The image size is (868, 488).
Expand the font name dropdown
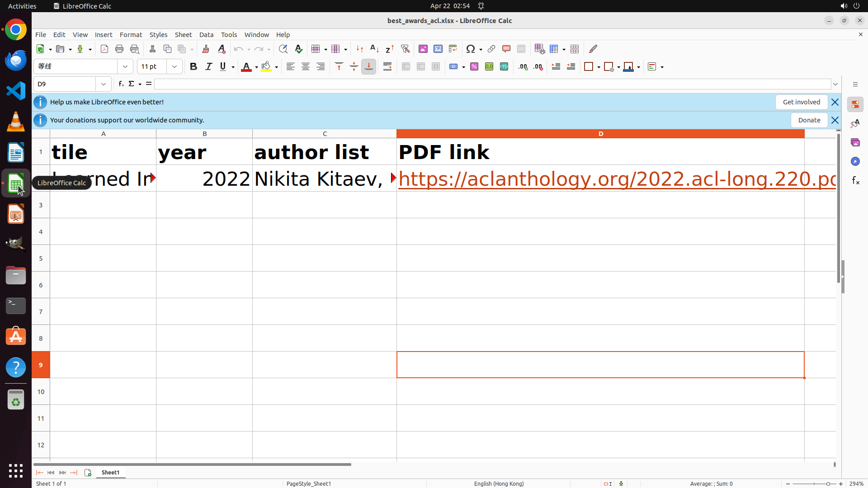tap(125, 67)
